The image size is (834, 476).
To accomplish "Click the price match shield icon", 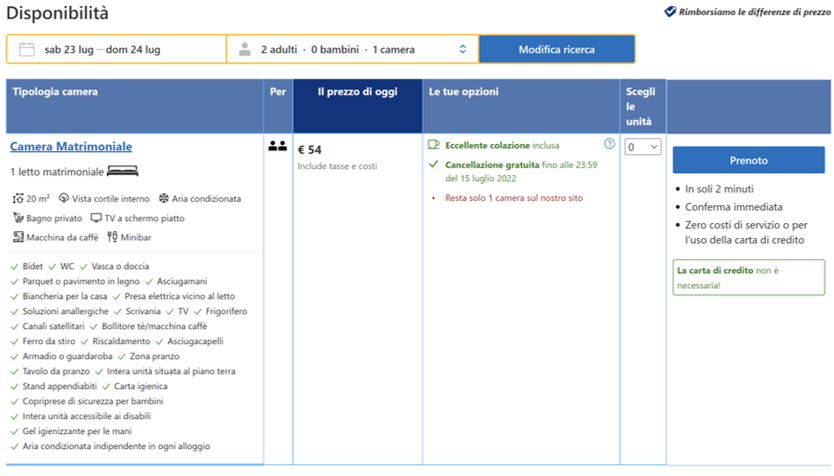I will click(670, 13).
